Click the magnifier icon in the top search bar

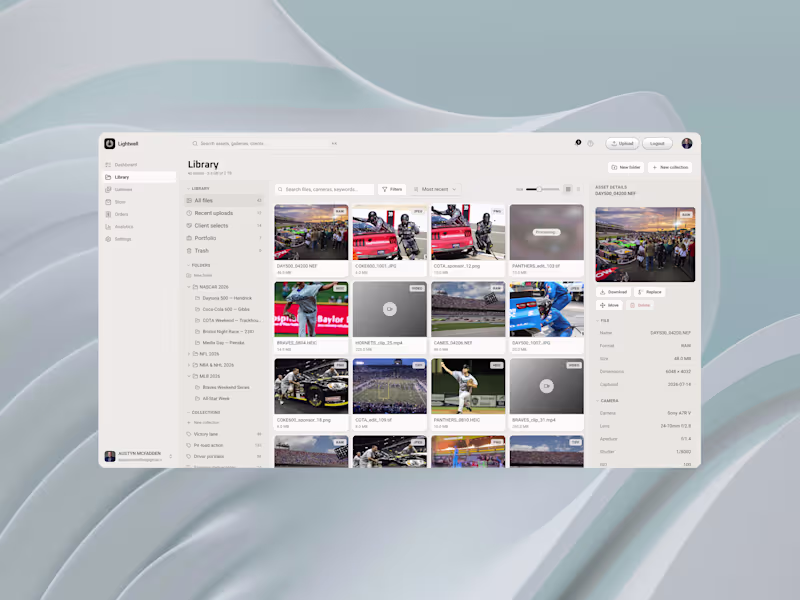pyautogui.click(x=195, y=143)
